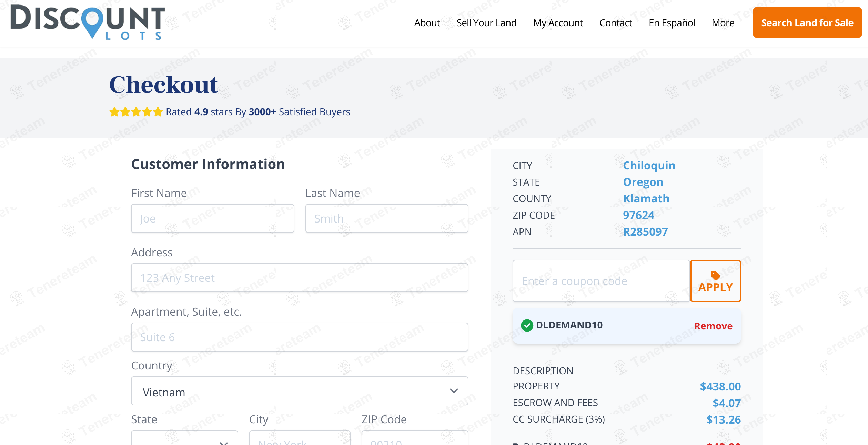Open the More menu

[x=723, y=23]
